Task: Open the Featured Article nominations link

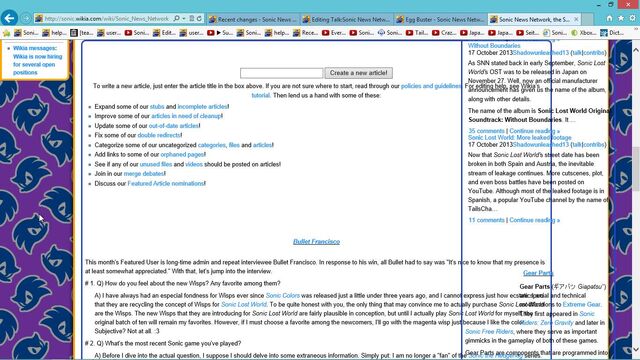Action: pyautogui.click(x=166, y=184)
